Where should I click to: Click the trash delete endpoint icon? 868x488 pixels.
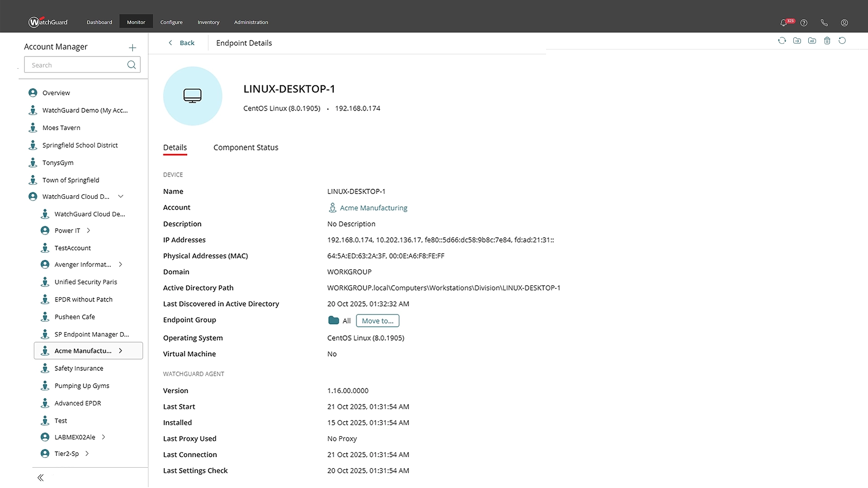[x=827, y=41]
